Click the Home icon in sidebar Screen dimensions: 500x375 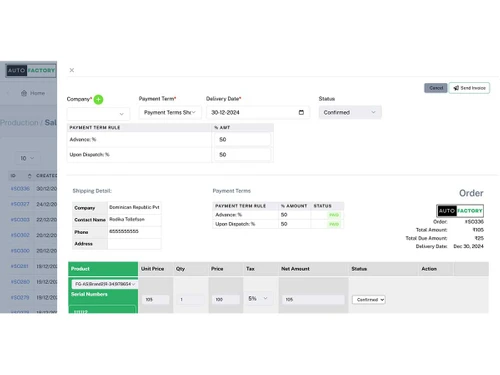(x=24, y=93)
